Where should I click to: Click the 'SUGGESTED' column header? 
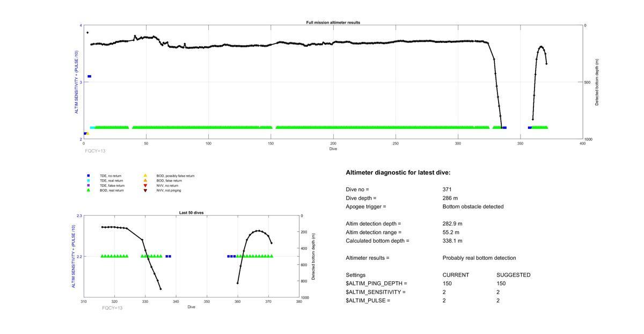click(514, 275)
